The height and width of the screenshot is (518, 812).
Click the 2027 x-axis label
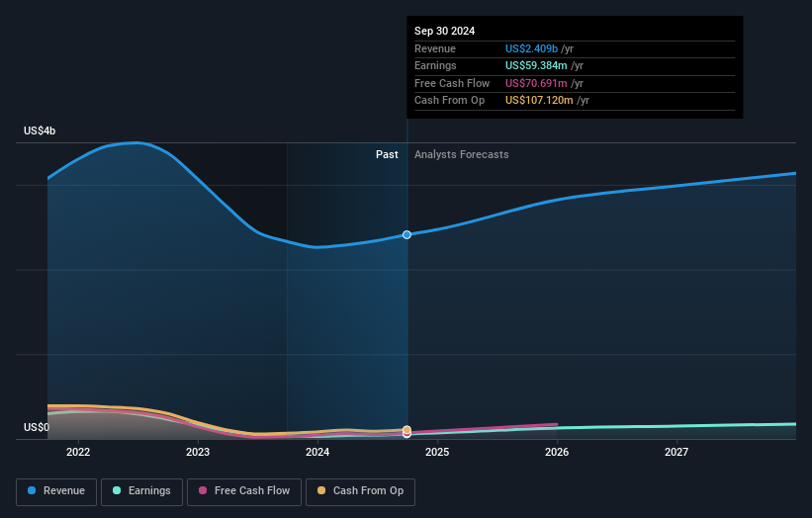tap(677, 453)
